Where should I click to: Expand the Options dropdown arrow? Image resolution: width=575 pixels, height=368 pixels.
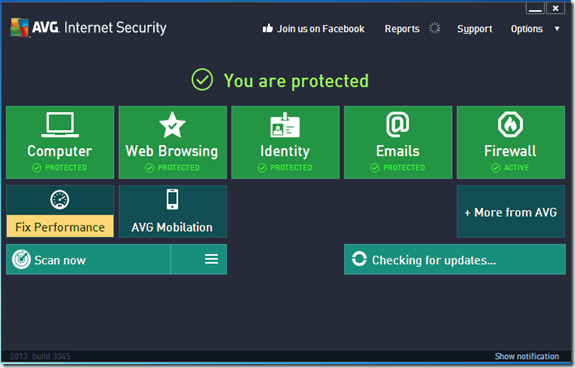click(557, 29)
